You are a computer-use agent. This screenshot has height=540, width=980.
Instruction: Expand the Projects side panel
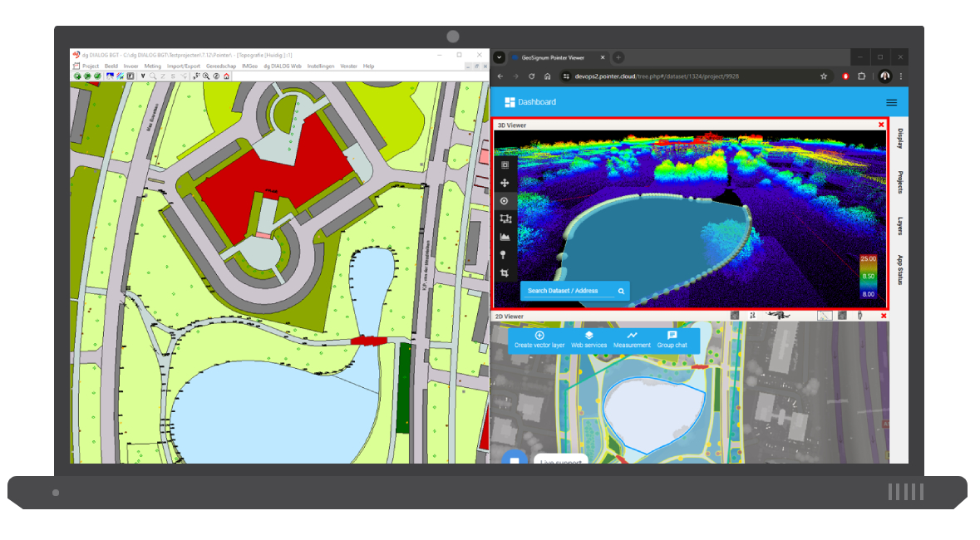click(899, 183)
